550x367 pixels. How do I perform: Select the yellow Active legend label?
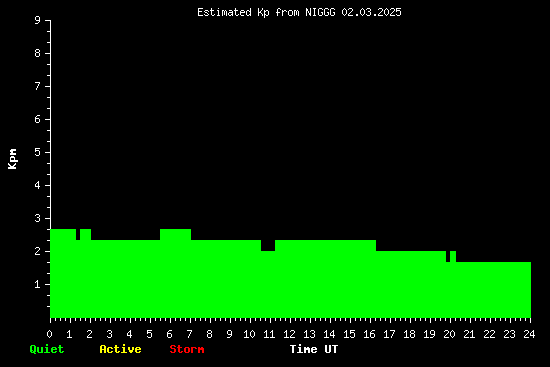[120, 349]
